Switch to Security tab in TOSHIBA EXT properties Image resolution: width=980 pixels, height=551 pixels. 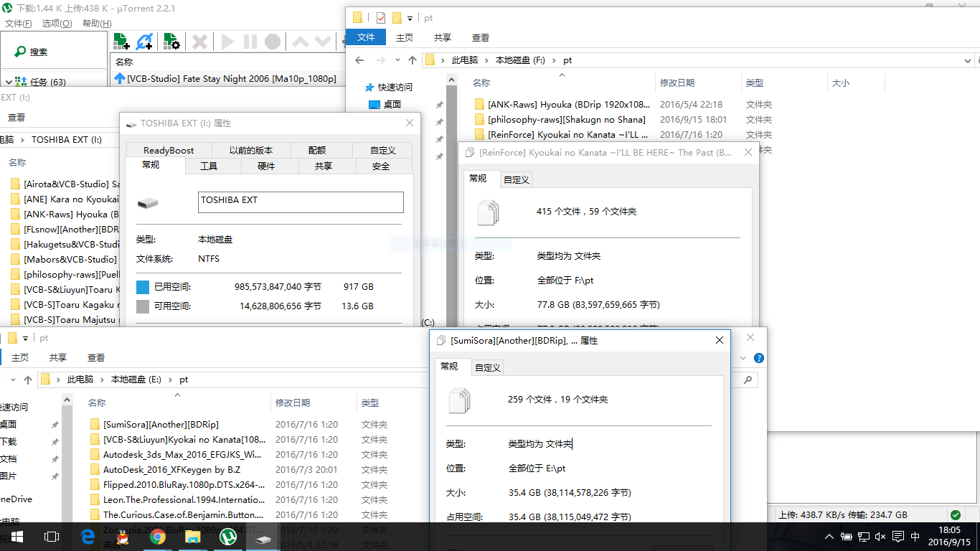pos(381,166)
